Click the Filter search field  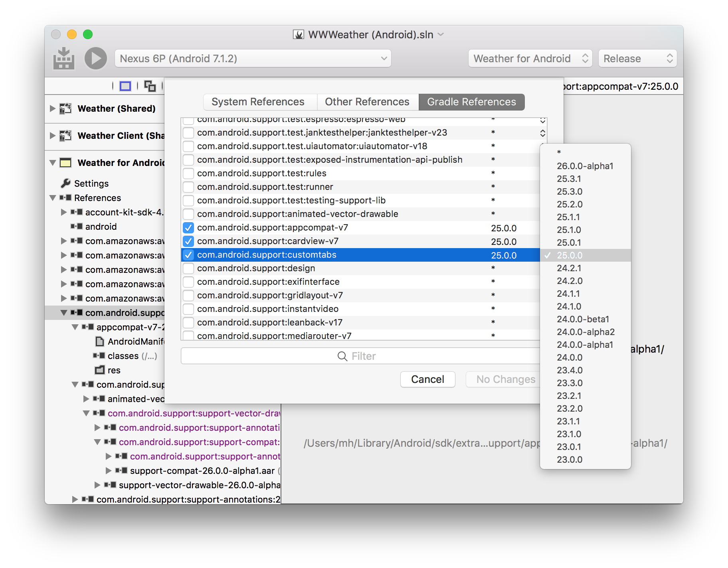click(x=360, y=356)
